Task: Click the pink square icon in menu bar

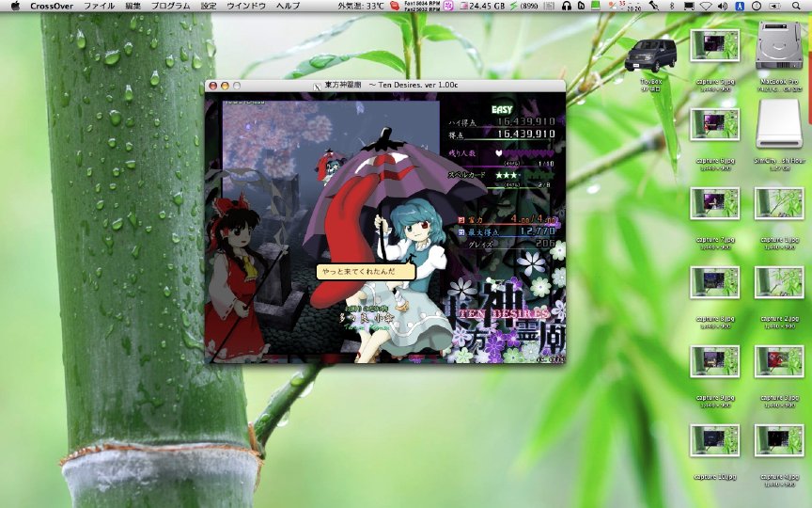Action: click(x=449, y=6)
